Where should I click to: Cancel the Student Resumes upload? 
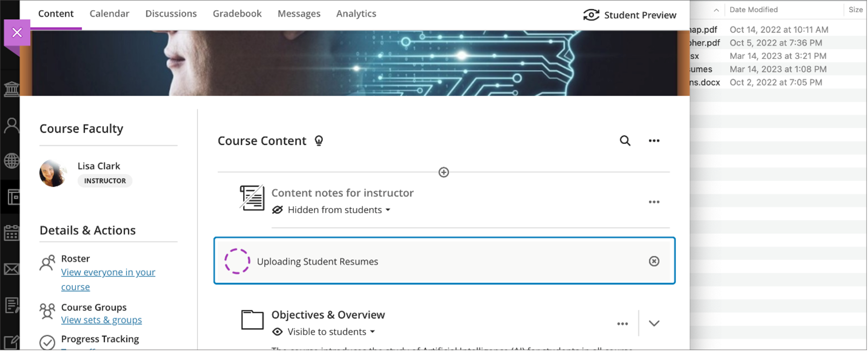[x=654, y=261]
